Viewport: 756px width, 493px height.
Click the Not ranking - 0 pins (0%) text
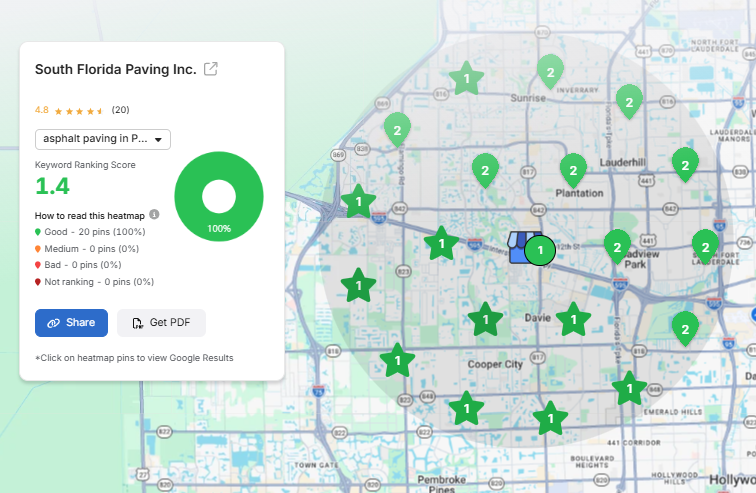99,281
